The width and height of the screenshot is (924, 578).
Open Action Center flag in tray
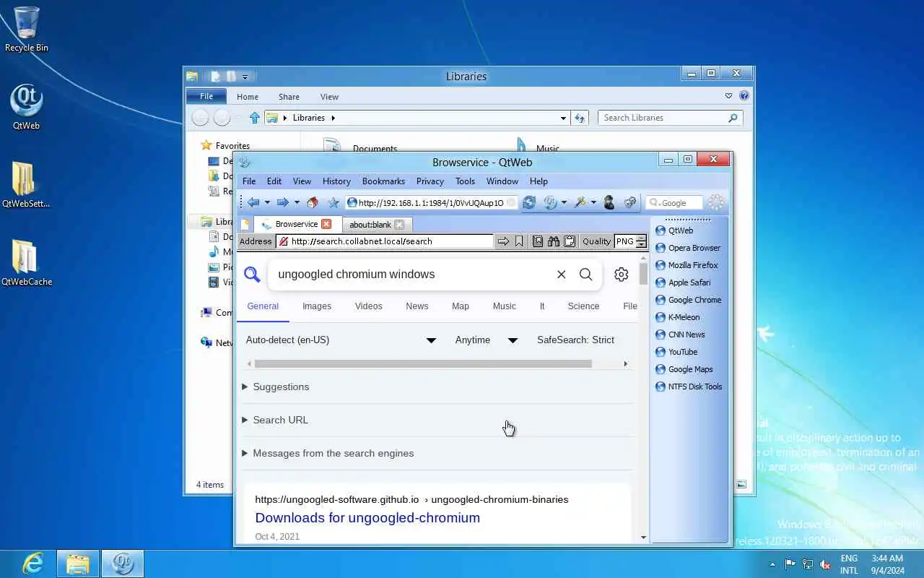(790, 564)
